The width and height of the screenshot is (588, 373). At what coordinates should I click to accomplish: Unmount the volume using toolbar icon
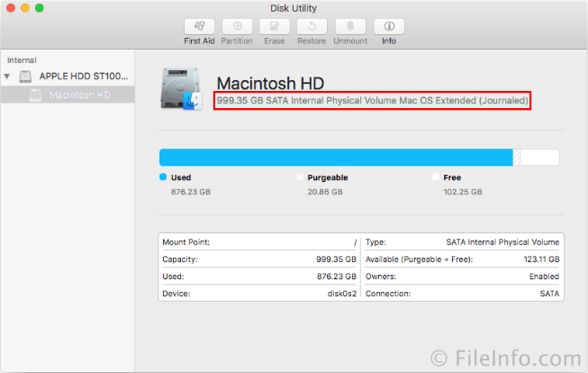pyautogui.click(x=350, y=26)
